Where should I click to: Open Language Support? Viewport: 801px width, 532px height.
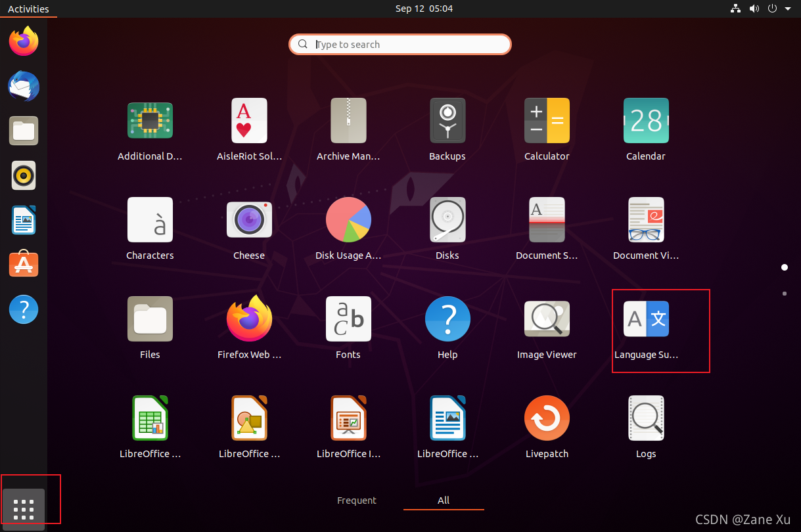pyautogui.click(x=646, y=319)
